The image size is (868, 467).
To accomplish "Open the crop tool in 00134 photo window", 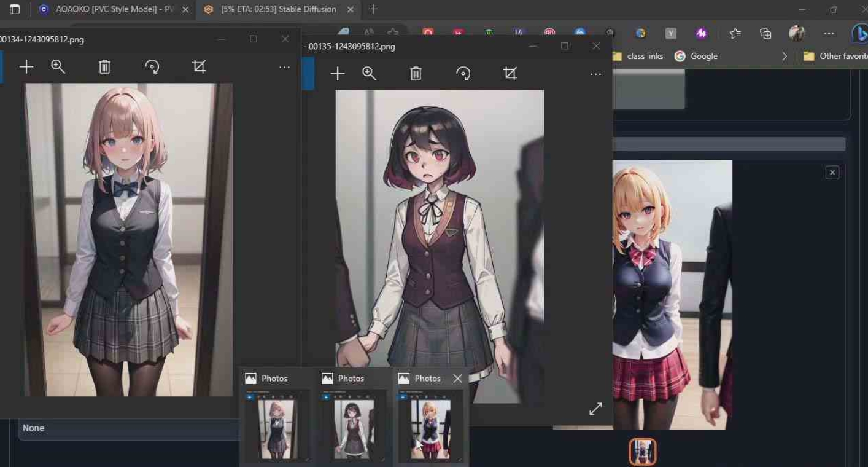I will pyautogui.click(x=199, y=66).
